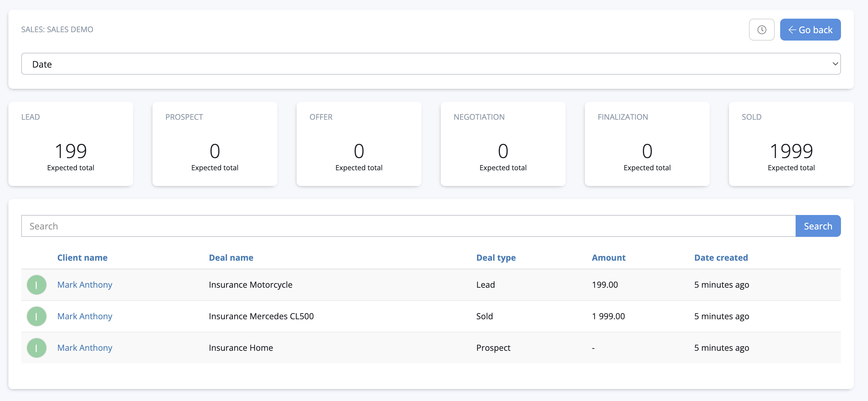Screen dimensions: 868x401
Task: Sort table by Client name column
Action: point(82,257)
